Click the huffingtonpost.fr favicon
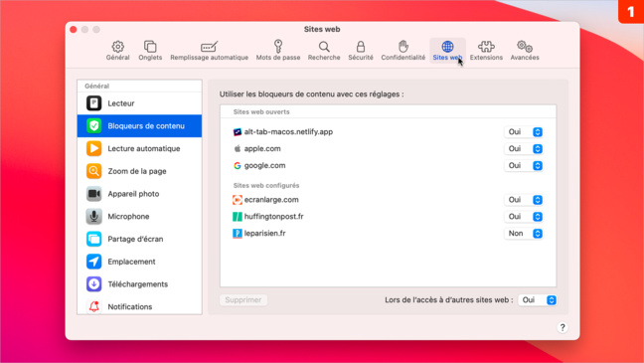The image size is (644, 363). tap(238, 217)
